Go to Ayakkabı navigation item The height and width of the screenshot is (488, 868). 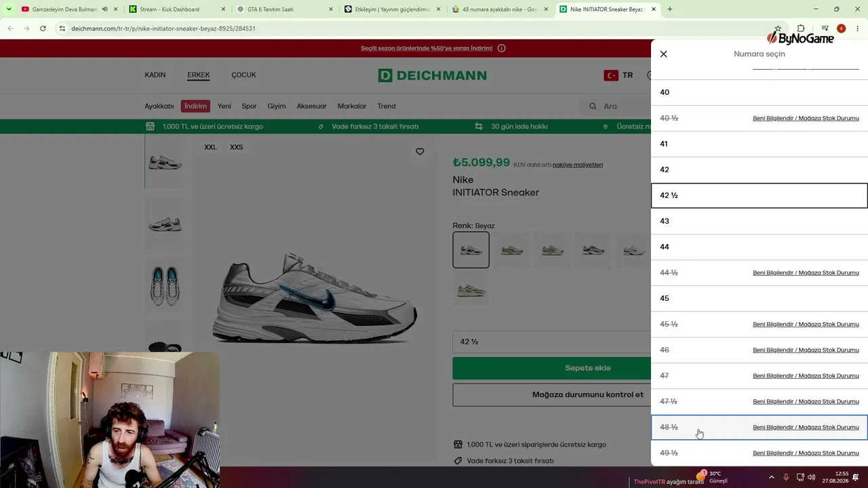[x=159, y=106]
